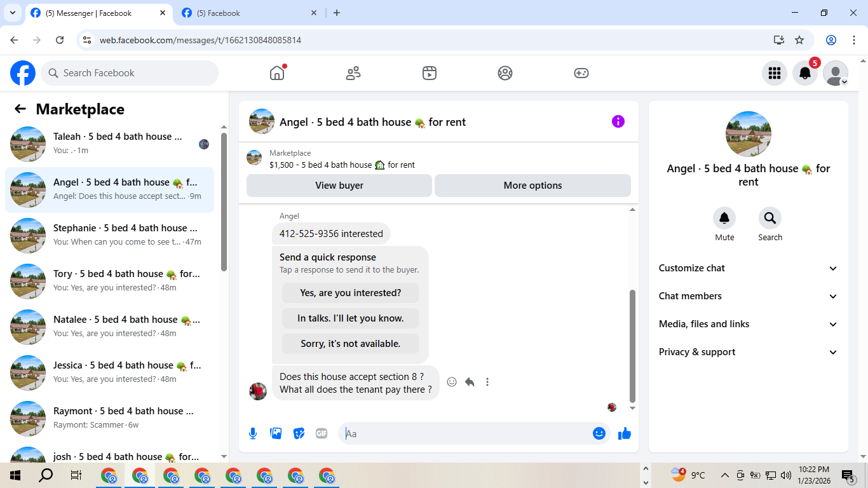Open the Home feed icon
Image resolution: width=868 pixels, height=488 pixels.
(x=277, y=73)
